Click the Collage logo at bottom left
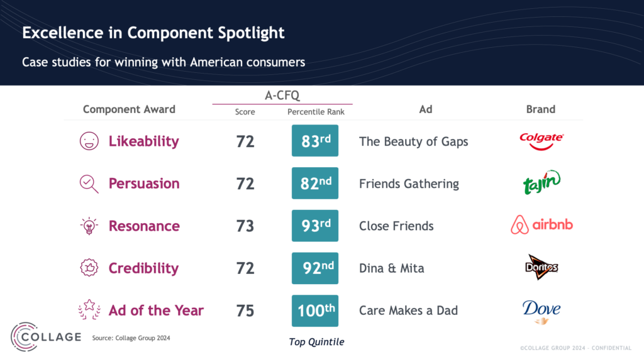This screenshot has height=362, width=644. point(46,337)
